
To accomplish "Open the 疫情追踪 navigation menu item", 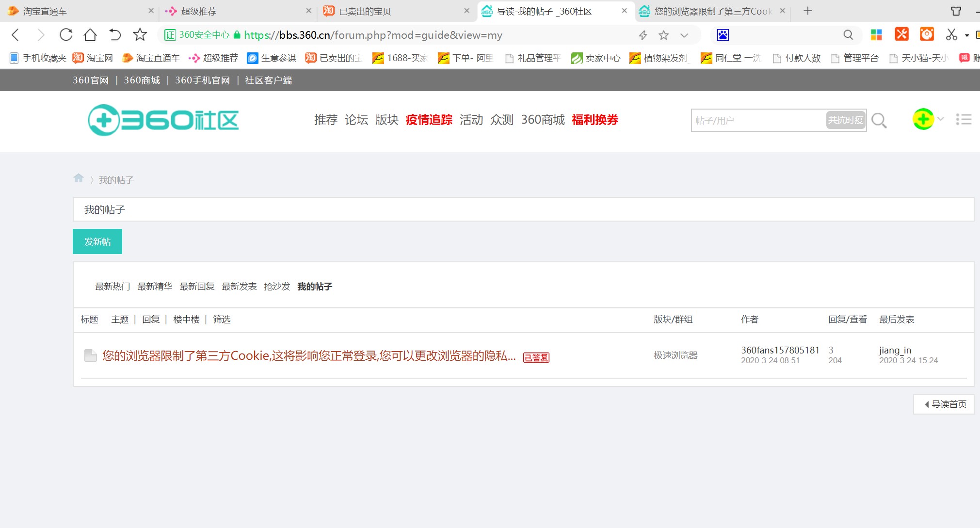I will point(429,120).
